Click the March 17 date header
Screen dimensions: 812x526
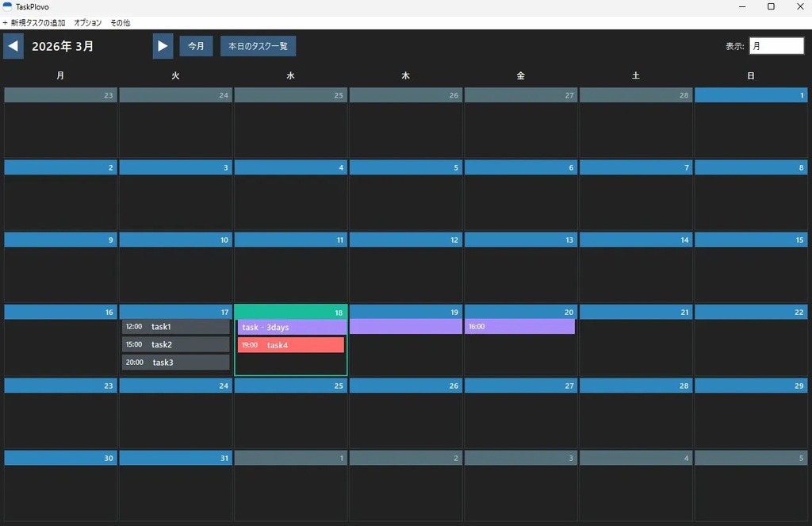[x=174, y=312]
